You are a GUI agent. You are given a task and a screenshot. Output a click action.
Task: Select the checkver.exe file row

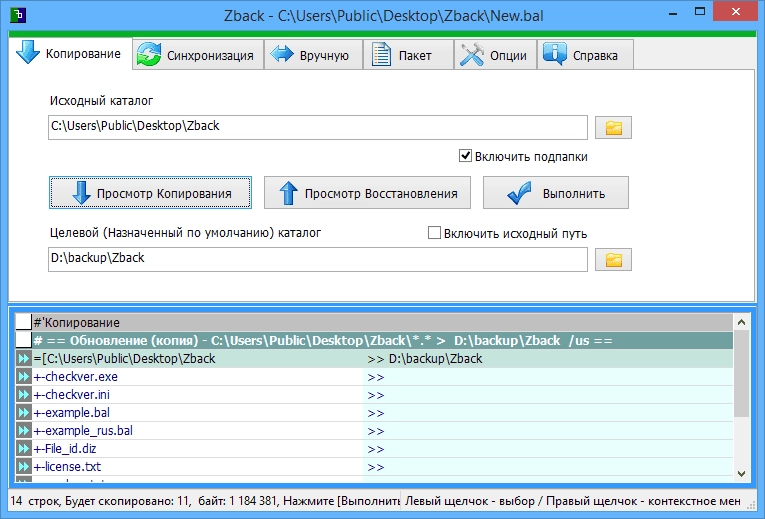[x=374, y=377]
